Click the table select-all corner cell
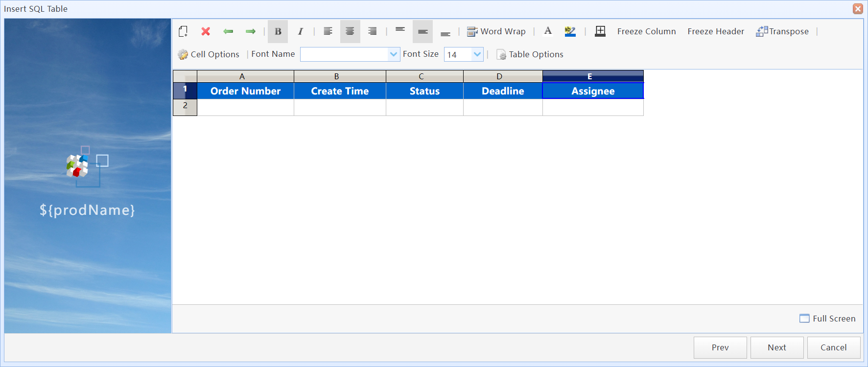 click(x=185, y=76)
